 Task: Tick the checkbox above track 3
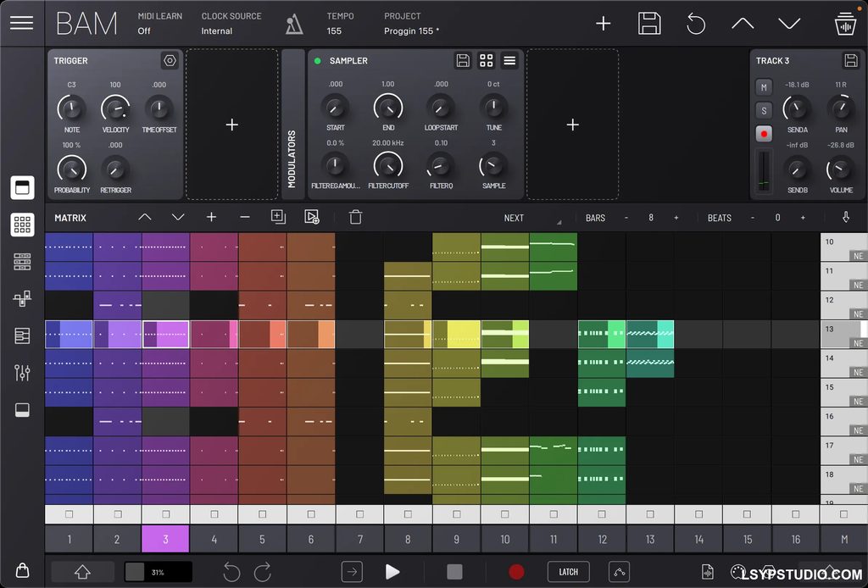click(165, 514)
